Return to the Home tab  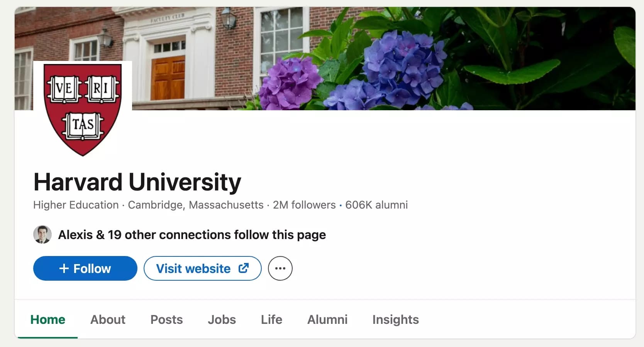[x=47, y=319]
